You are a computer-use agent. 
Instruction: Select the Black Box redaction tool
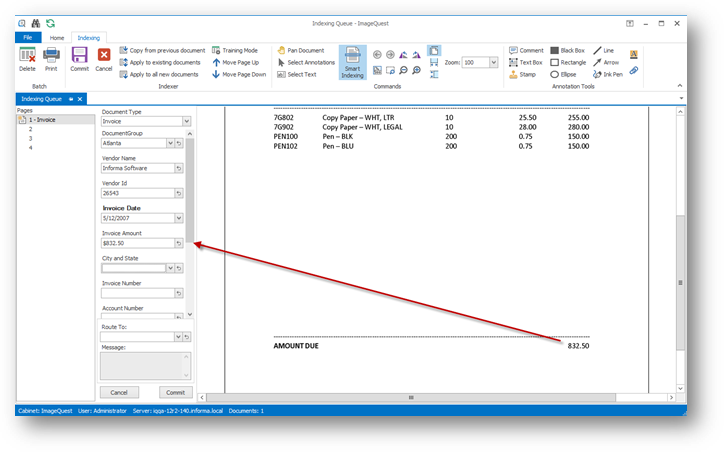(567, 50)
